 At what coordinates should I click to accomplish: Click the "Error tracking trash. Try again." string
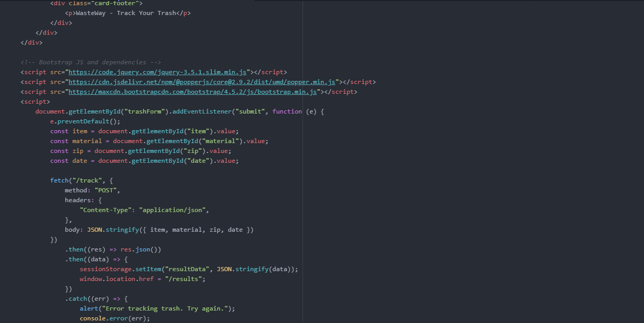pos(165,308)
